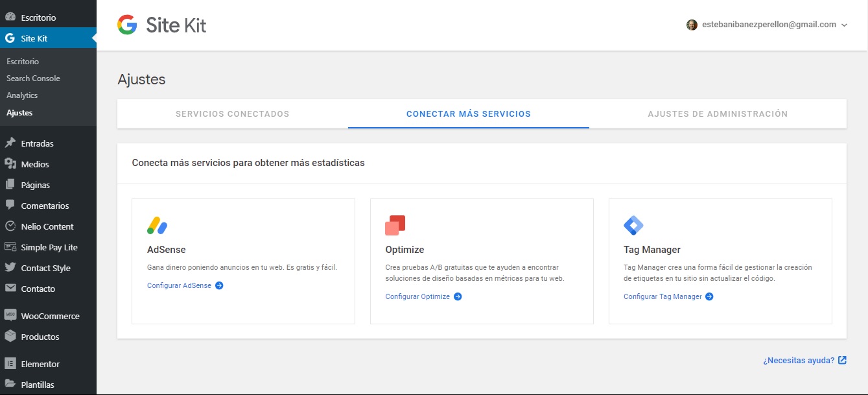Click the Páginas pages icon

[10, 185]
